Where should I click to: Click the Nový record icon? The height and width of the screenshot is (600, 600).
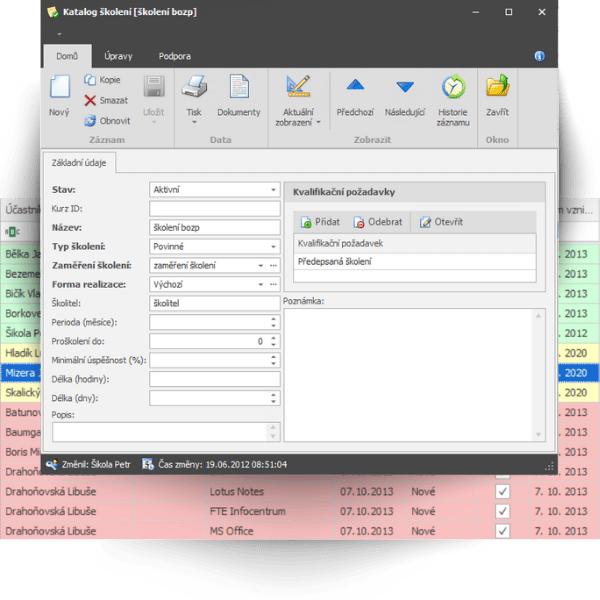59,88
